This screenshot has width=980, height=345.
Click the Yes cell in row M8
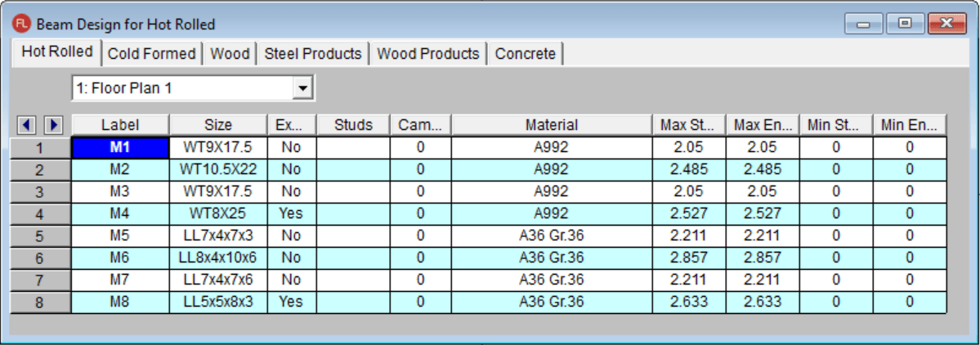pos(291,302)
